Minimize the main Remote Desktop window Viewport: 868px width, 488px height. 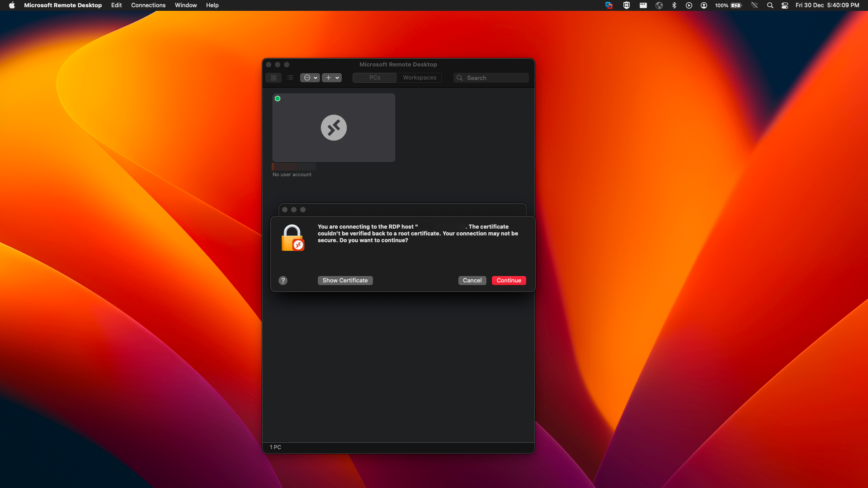pyautogui.click(x=278, y=65)
